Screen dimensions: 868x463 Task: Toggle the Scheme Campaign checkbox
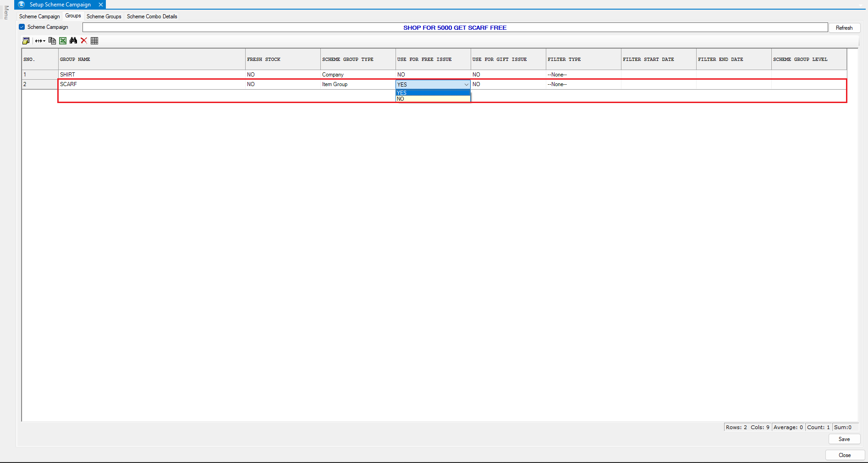tap(22, 27)
